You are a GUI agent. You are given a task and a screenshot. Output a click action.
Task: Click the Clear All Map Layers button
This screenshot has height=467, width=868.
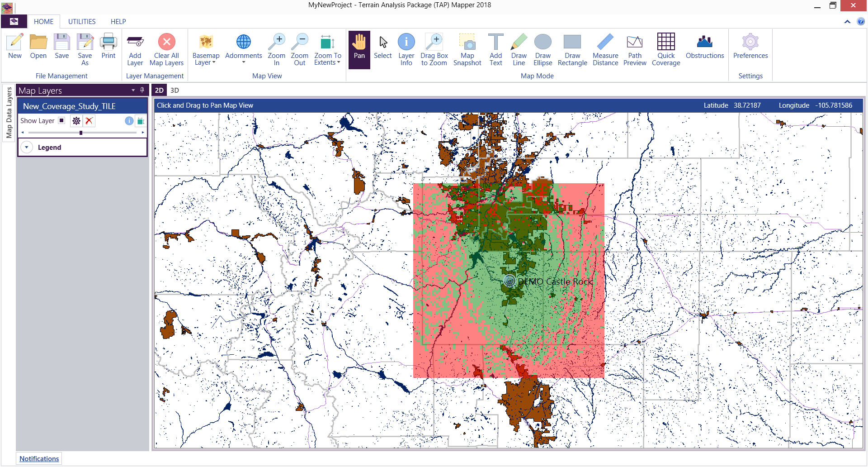(x=166, y=49)
